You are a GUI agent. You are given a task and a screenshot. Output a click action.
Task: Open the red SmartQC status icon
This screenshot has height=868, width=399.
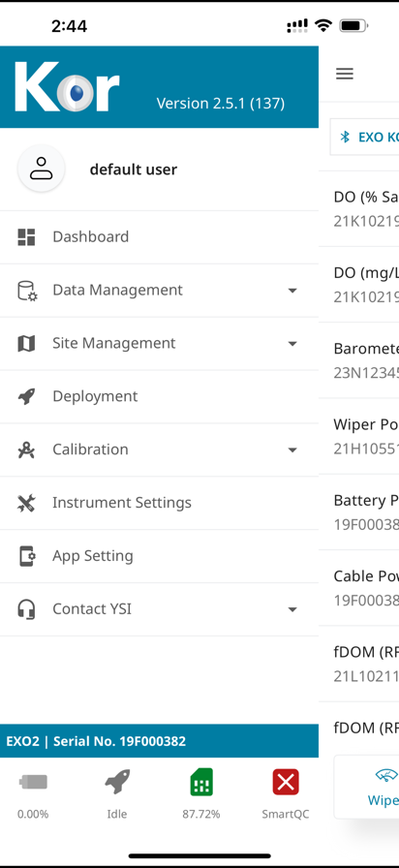click(286, 782)
